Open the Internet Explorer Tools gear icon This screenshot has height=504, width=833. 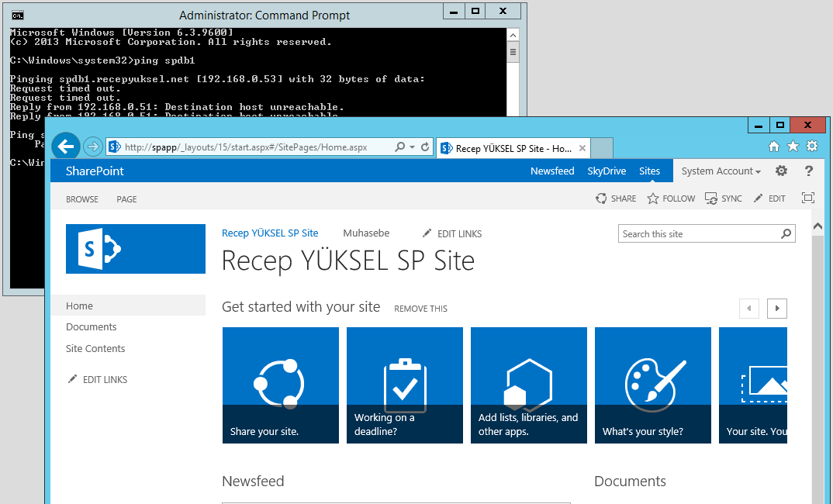(x=812, y=146)
